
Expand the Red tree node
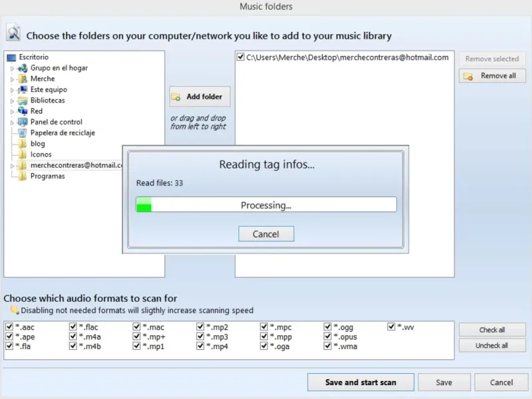point(12,112)
